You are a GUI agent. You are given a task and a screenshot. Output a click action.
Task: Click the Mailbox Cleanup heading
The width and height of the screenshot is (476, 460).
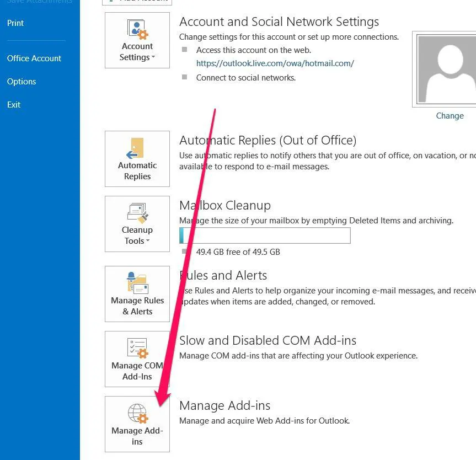(224, 205)
